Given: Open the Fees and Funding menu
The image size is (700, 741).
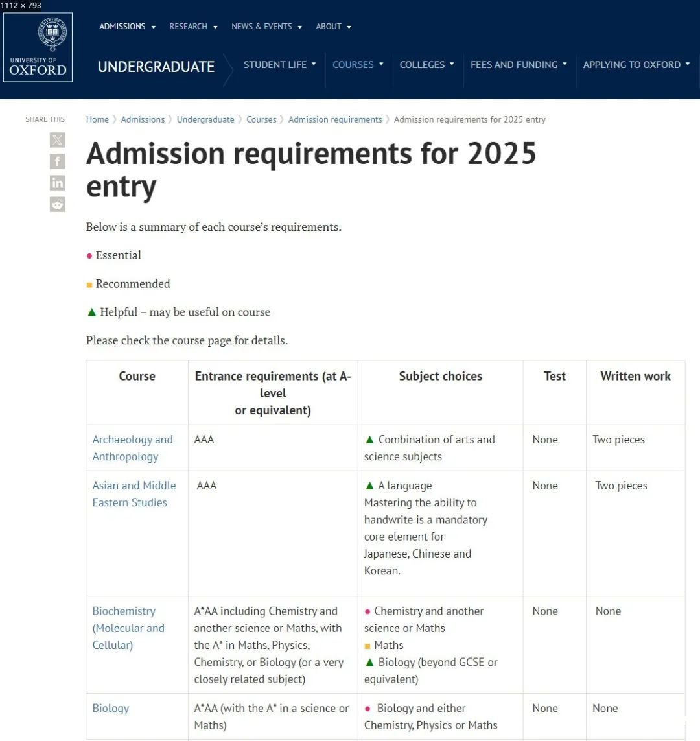Looking at the screenshot, I should pyautogui.click(x=519, y=65).
